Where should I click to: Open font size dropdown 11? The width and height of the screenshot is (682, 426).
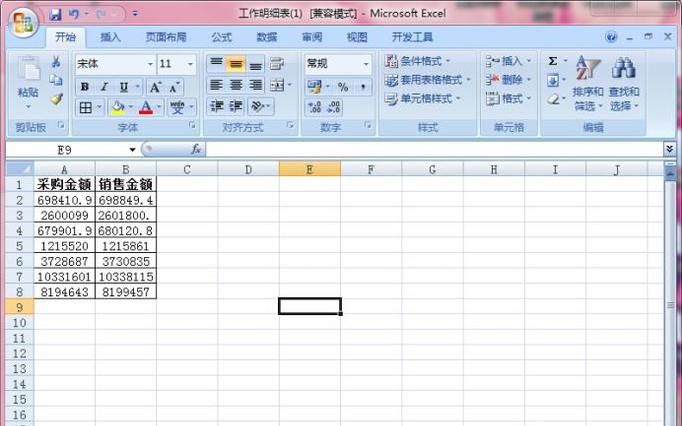coord(190,64)
